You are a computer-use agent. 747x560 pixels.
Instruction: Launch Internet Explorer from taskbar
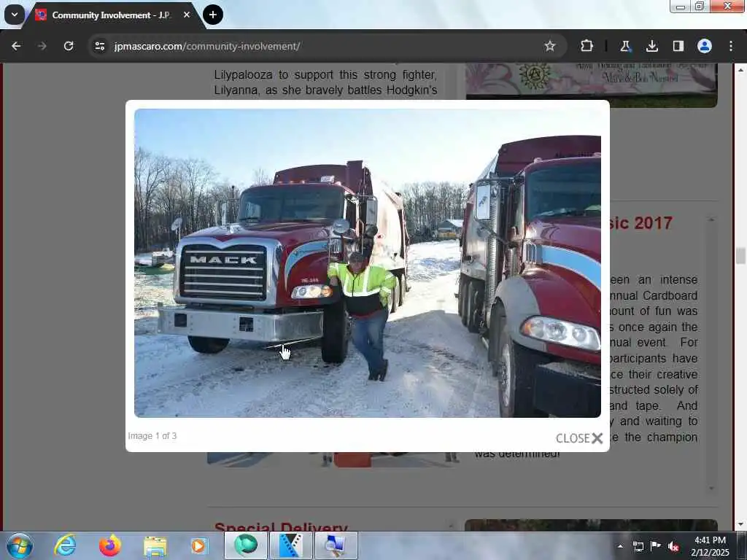coord(65,545)
